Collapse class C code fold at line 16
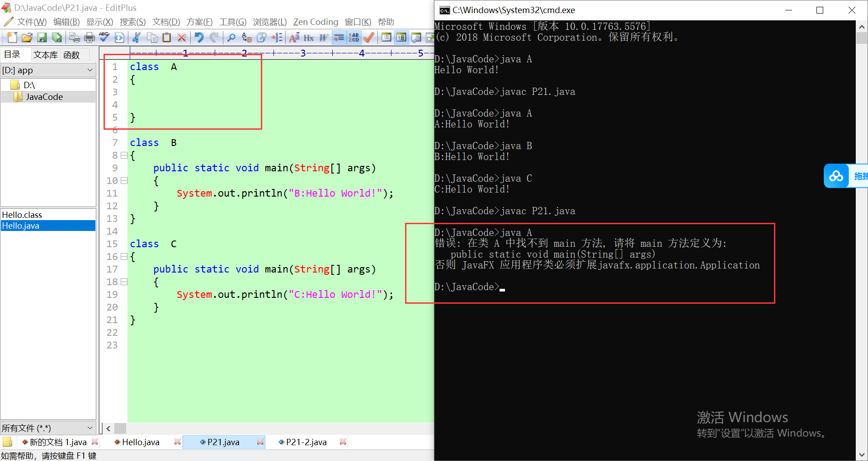868x461 pixels. coord(124,256)
